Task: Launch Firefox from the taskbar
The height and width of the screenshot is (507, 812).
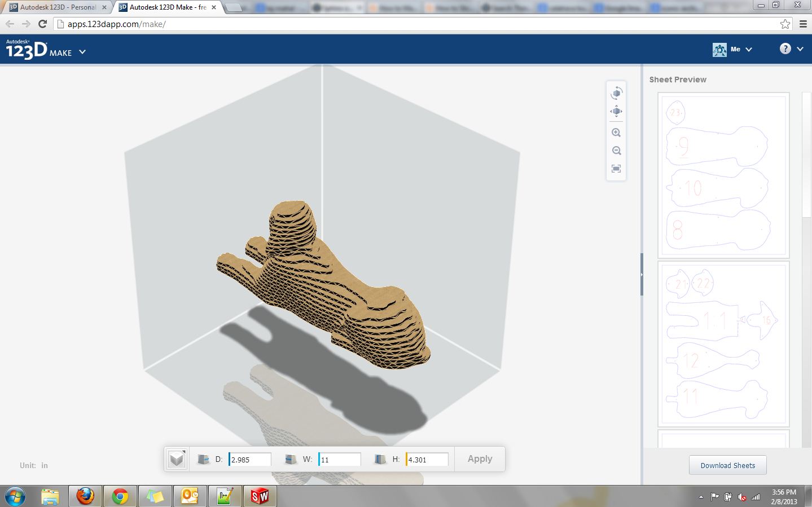Action: click(x=86, y=497)
